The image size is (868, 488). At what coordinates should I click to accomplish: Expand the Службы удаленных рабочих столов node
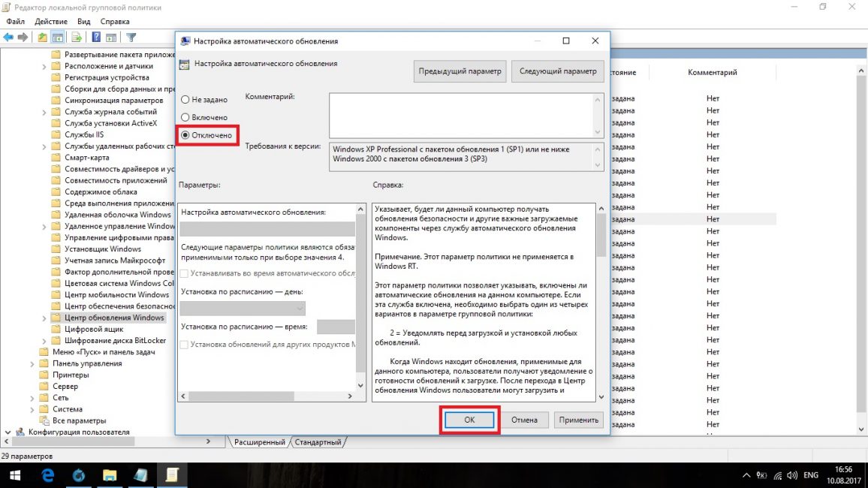(x=44, y=146)
